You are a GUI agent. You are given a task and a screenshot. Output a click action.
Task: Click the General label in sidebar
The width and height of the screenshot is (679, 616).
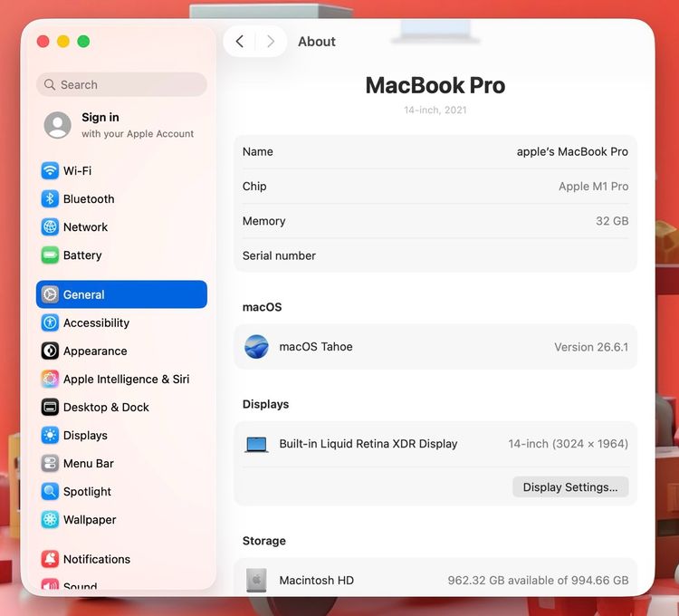[83, 294]
